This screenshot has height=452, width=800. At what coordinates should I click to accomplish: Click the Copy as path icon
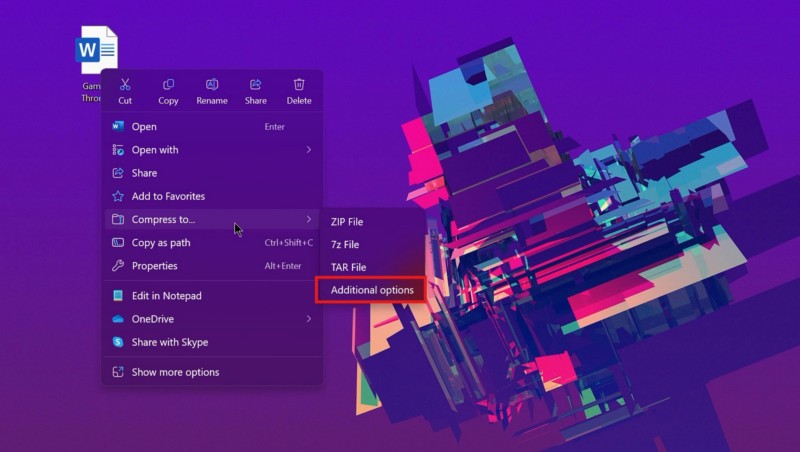click(118, 242)
